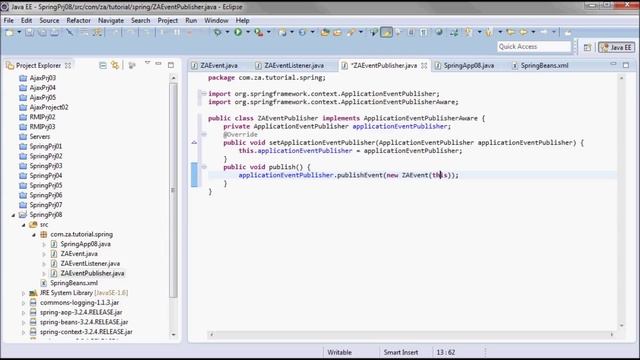Screen dimensions: 640x360
Task: Select SpringApp08.java in Project Explorer
Action: [x=85, y=244]
